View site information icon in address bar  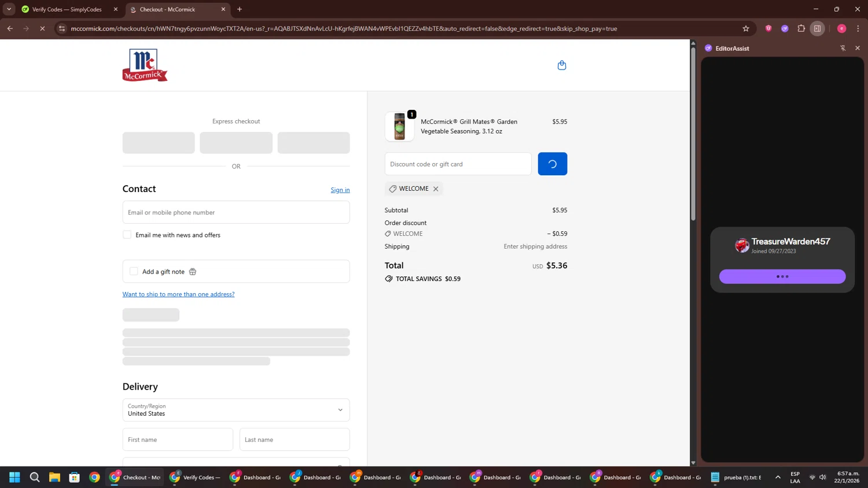pos(62,28)
